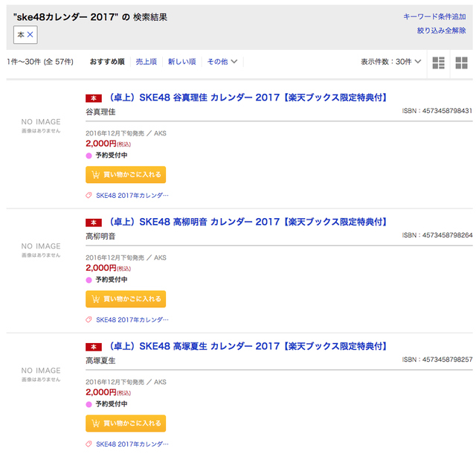Click NO IMAGE thumbnail for 高塚夏生 calendar
The width and height of the screenshot is (476, 454).
[x=41, y=374]
